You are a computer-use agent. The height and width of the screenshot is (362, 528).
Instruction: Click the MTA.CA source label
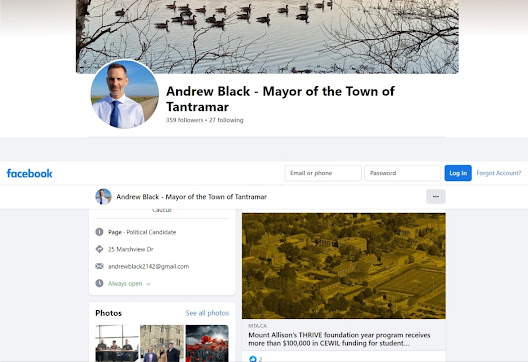258,326
